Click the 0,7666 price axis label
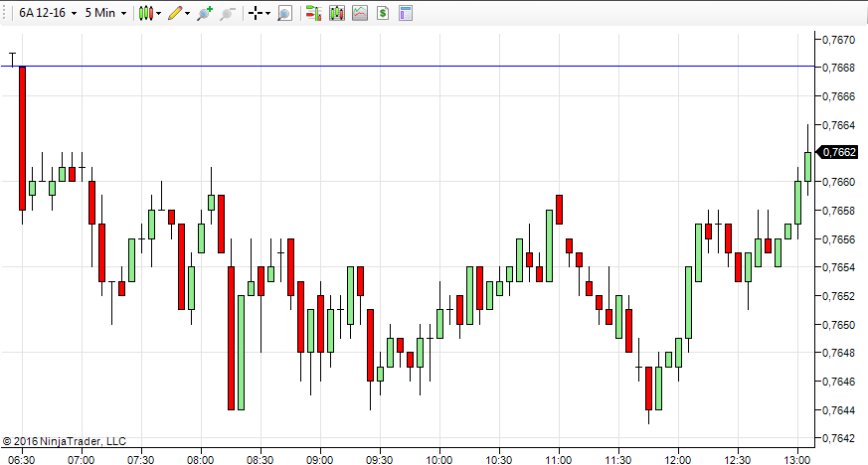 click(838, 96)
